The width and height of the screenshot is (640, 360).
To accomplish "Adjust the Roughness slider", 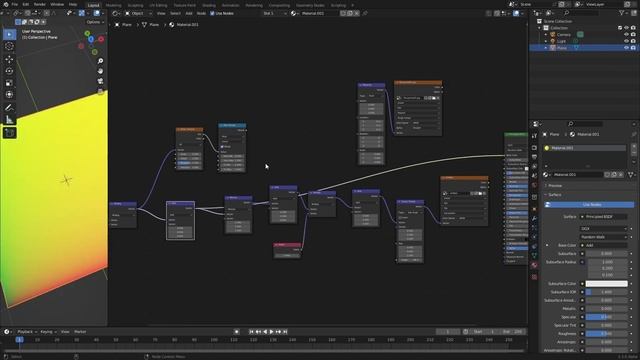I will 607,333.
